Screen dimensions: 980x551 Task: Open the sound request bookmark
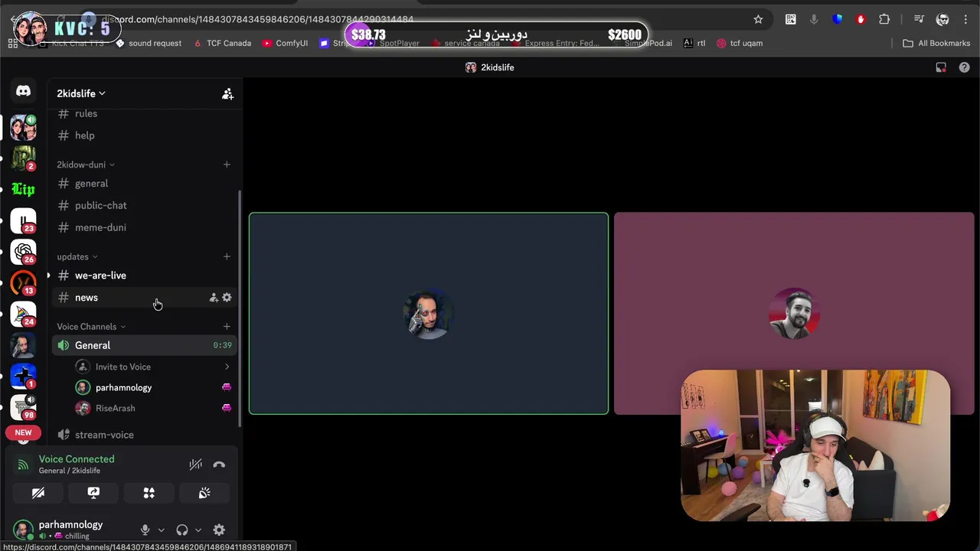pos(148,44)
